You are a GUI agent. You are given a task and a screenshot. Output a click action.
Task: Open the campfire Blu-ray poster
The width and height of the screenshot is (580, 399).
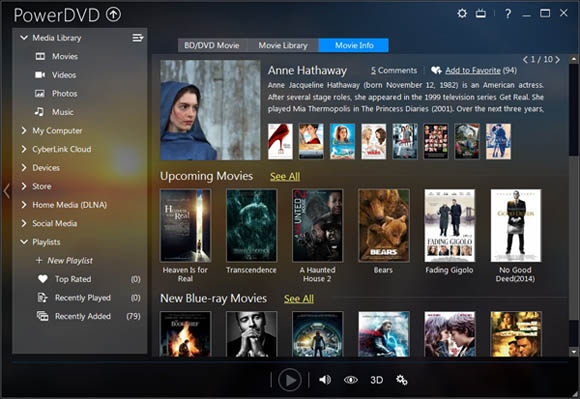[185, 334]
